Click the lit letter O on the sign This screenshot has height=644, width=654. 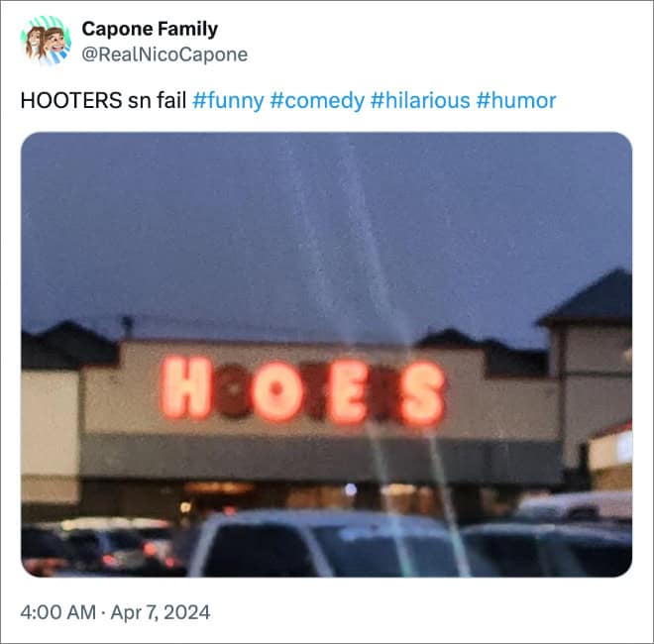click(276, 390)
